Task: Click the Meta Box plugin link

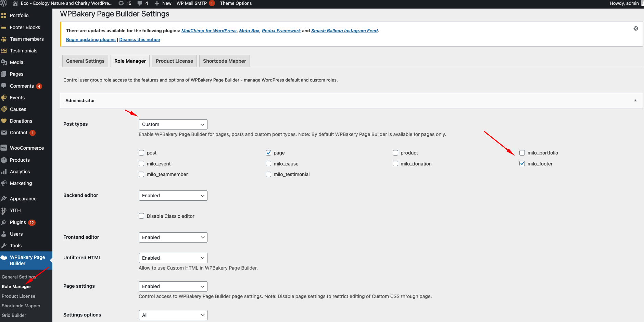Action: tap(249, 30)
